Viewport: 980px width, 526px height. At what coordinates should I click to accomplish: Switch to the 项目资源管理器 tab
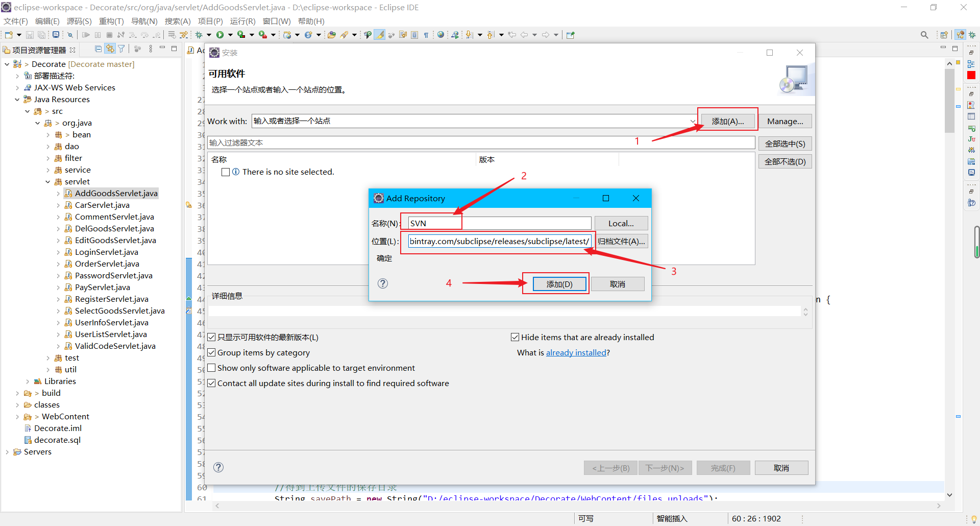[38, 50]
